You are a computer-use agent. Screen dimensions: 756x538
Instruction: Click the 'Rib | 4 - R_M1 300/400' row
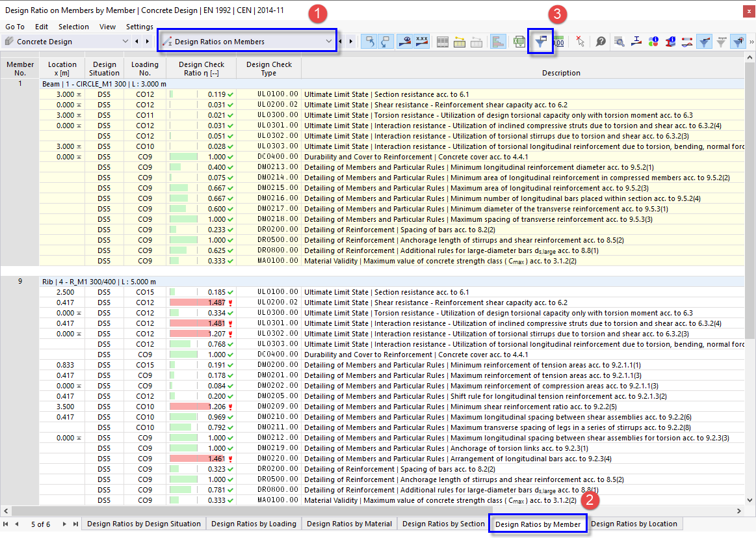tap(392, 282)
